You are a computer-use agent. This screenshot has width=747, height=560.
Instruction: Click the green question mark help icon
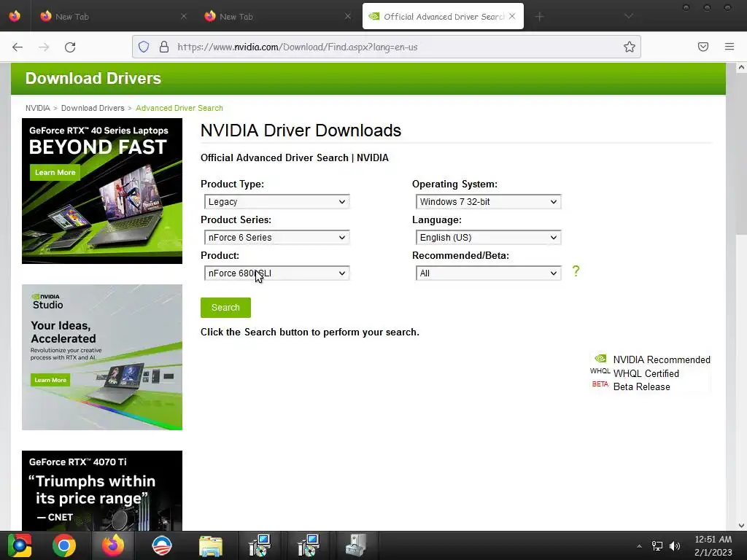[576, 271]
